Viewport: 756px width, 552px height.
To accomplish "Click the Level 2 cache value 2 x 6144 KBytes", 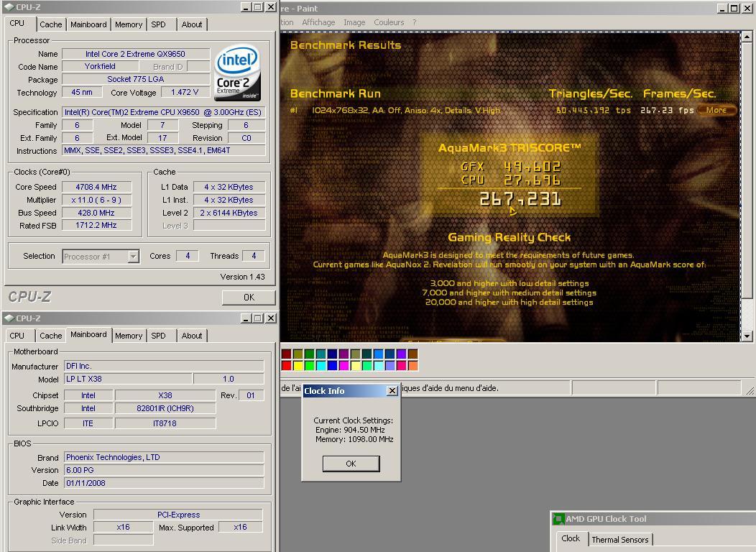I will tap(229, 213).
